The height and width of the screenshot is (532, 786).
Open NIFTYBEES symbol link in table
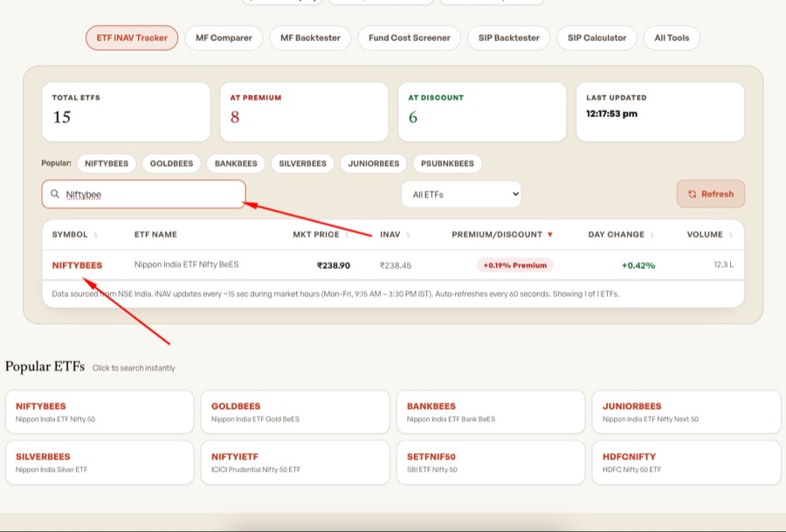pos(77,266)
